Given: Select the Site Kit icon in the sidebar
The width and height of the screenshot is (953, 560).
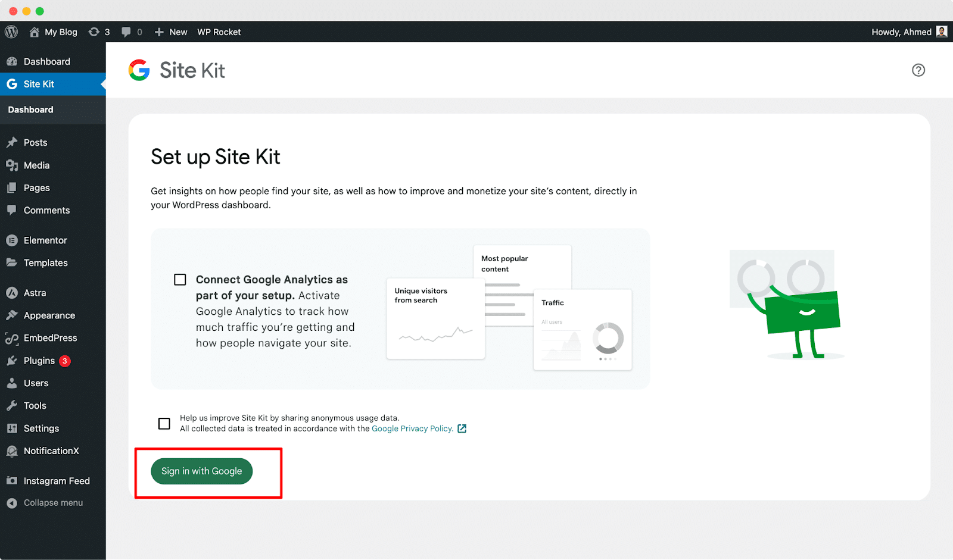Looking at the screenshot, I should [12, 84].
